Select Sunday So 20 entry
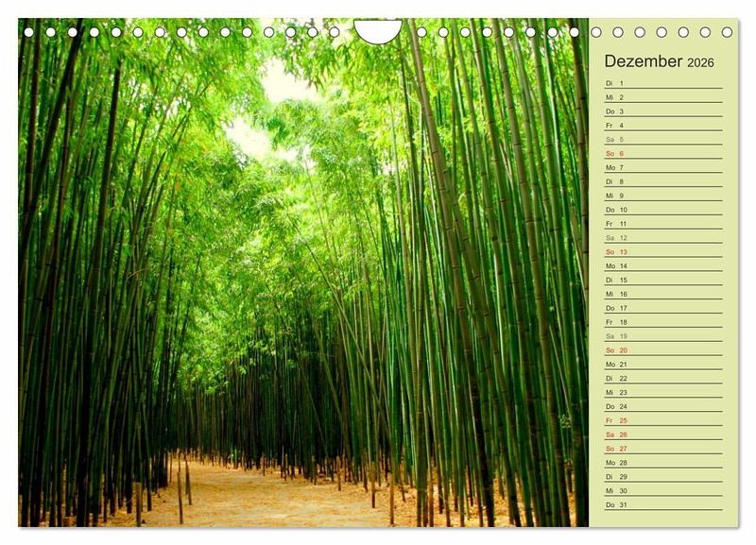Viewport: 756px width, 545px height. pyautogui.click(x=616, y=350)
